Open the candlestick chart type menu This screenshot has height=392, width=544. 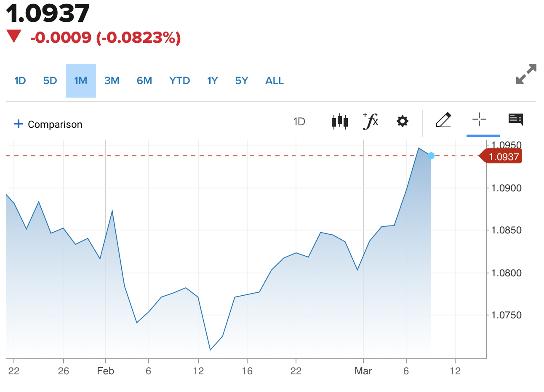pos(340,122)
